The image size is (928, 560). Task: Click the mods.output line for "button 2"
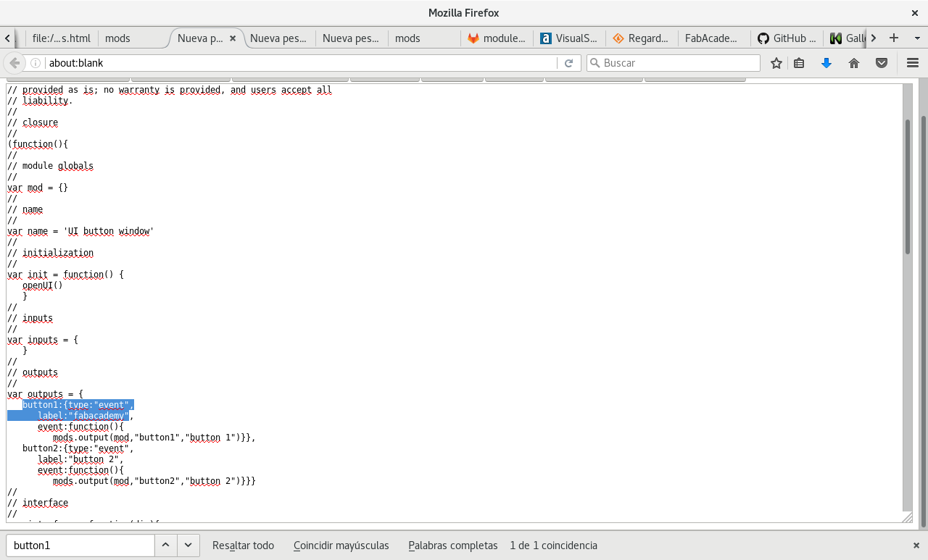tap(154, 481)
